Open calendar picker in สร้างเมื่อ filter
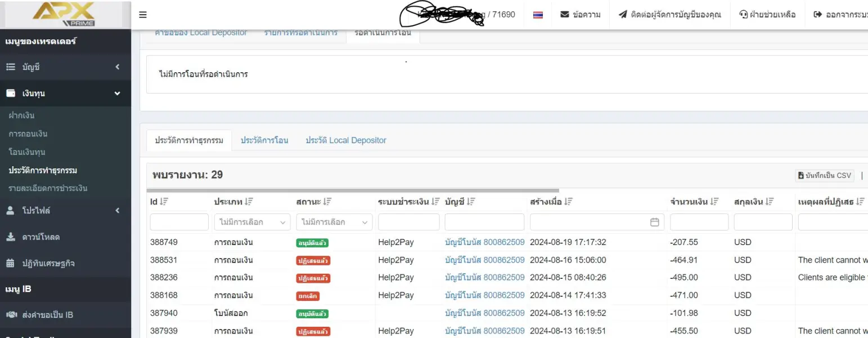Screen dimensions: 868x338 pos(654,222)
